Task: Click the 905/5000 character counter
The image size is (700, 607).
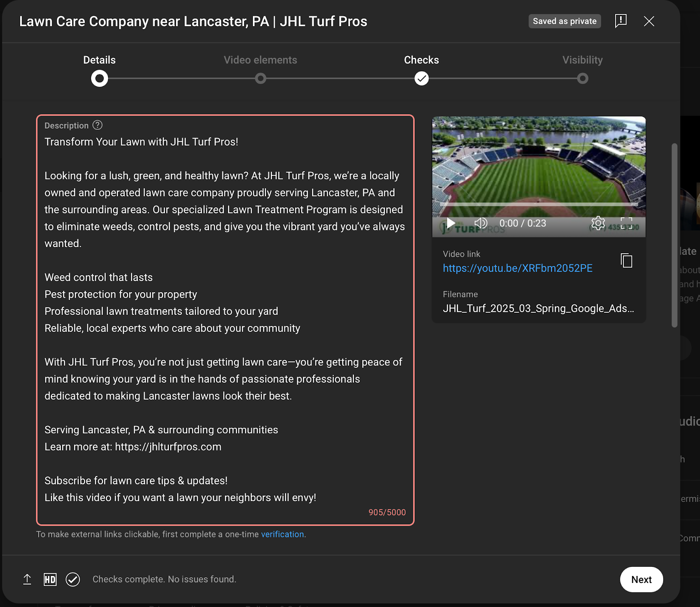Action: coord(387,513)
